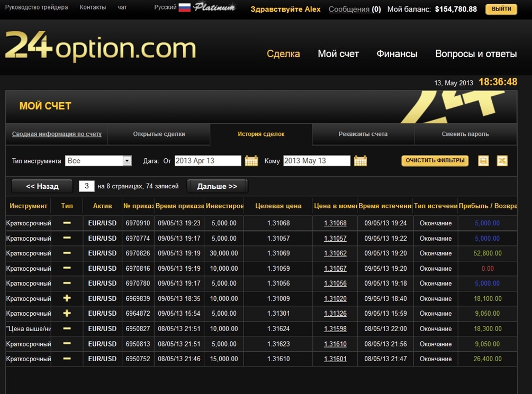Open 'Руководство трейдера' link
Screen dimensions: 532x394
pos(37,7)
